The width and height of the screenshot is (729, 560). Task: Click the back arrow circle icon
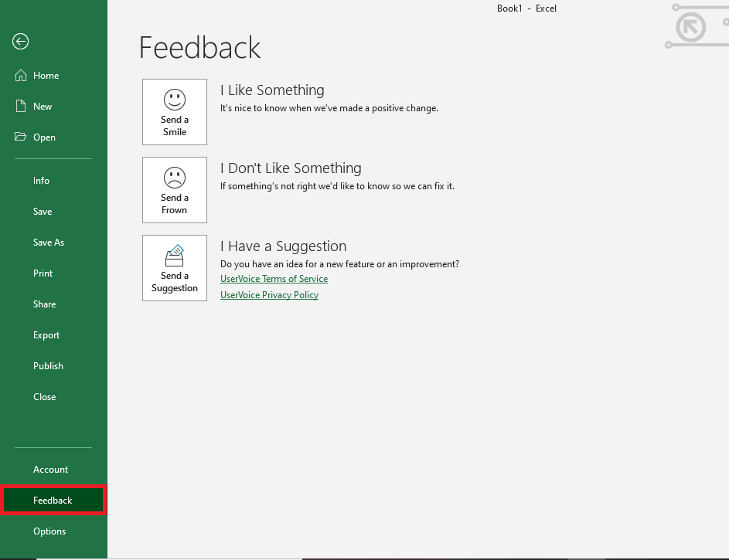click(20, 42)
